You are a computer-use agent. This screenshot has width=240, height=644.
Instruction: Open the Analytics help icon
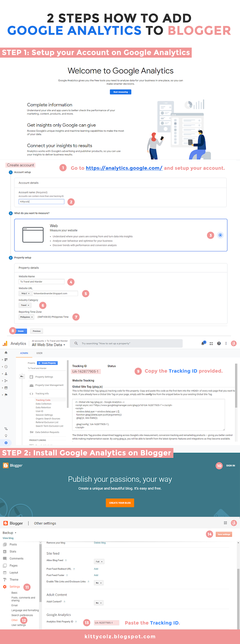click(x=219, y=343)
